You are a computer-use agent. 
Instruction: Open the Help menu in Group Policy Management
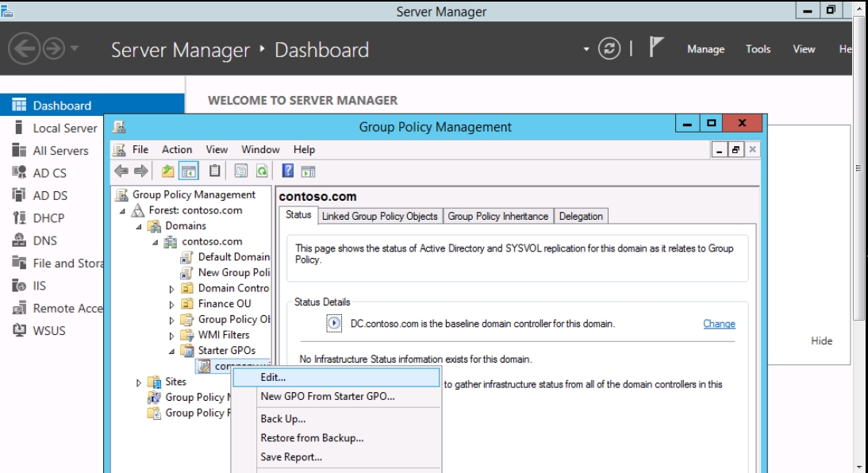304,149
